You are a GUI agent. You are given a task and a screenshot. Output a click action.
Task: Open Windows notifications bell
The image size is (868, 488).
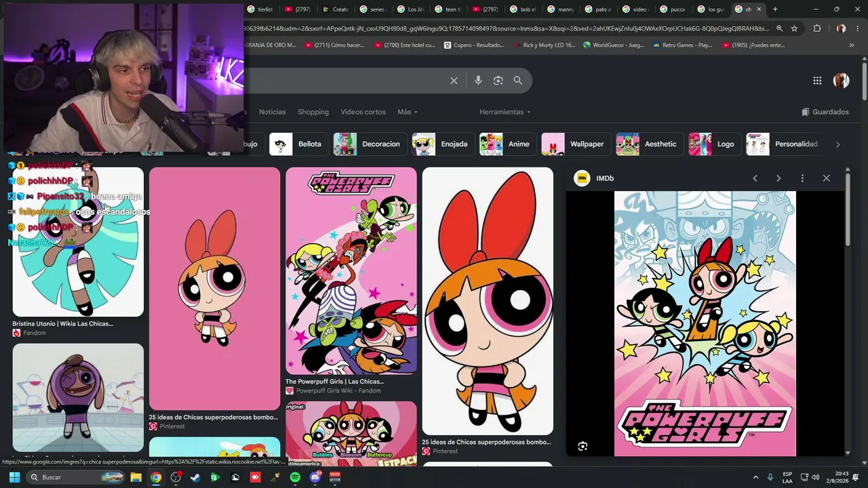point(856,477)
